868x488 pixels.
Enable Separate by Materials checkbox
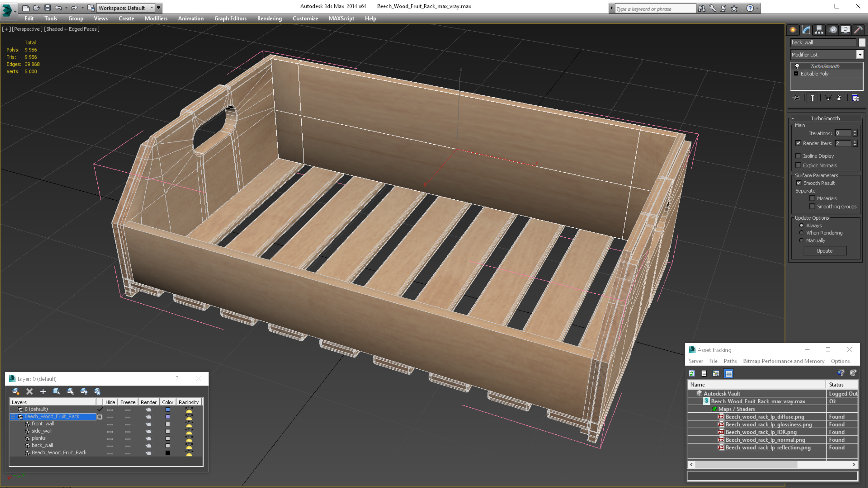[x=812, y=199]
